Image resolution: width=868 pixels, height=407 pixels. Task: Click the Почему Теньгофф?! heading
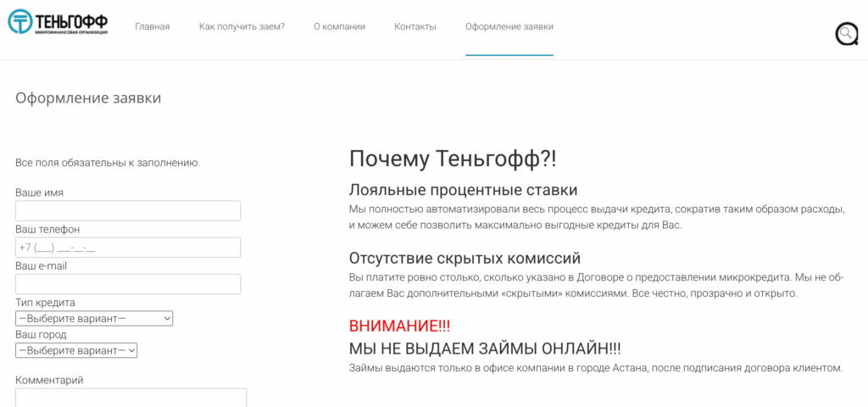[453, 159]
